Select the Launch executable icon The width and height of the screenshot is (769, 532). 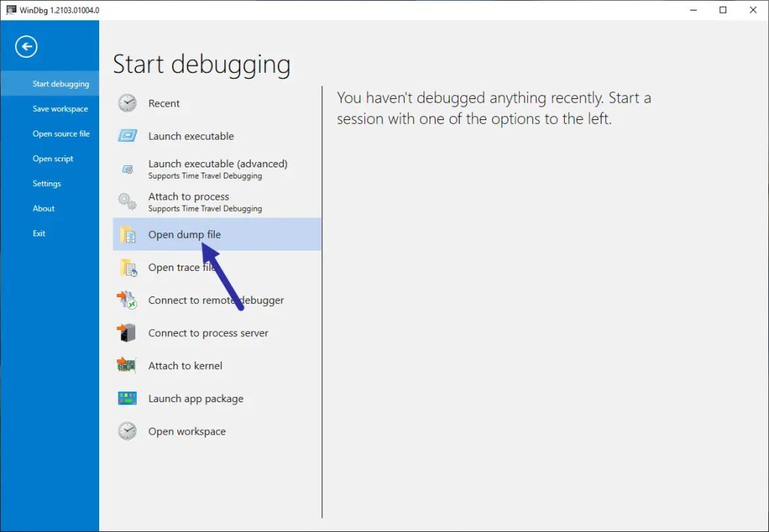[128, 137]
